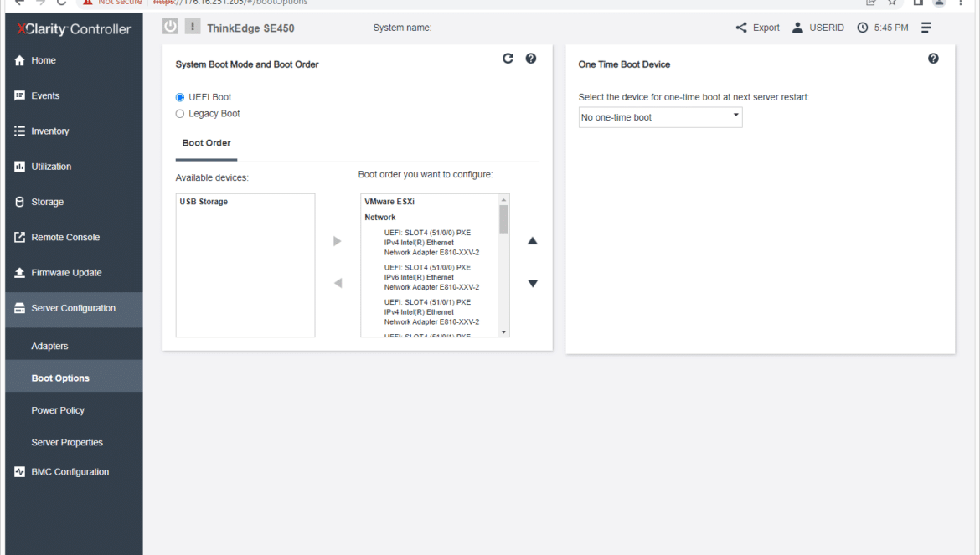Click the ThinkEdge SE450 product name

250,28
